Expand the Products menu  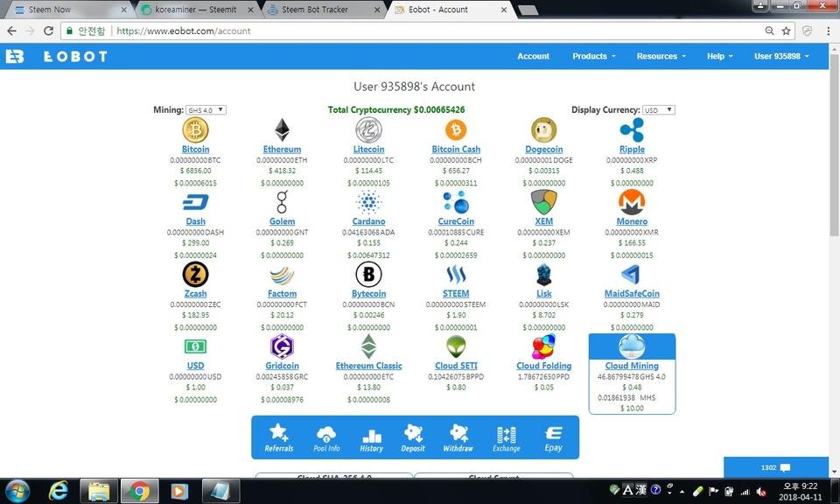point(593,56)
